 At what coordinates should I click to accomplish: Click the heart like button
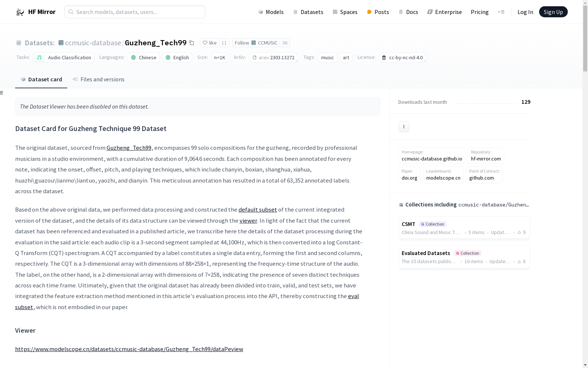click(x=209, y=43)
